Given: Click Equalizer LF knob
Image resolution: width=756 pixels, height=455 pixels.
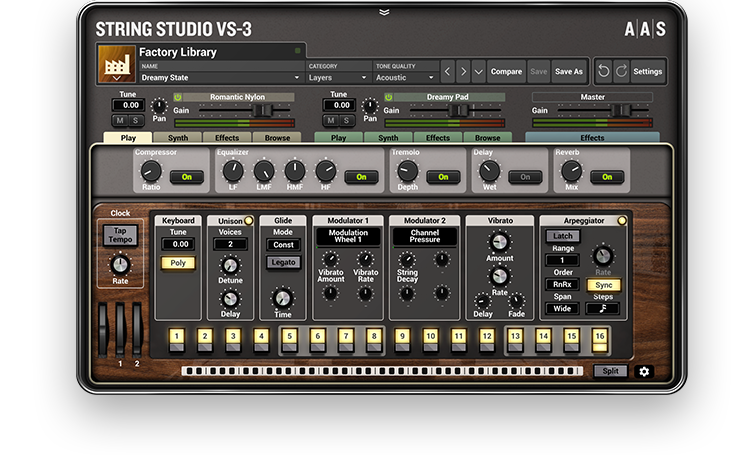Looking at the screenshot, I should pyautogui.click(x=233, y=171).
